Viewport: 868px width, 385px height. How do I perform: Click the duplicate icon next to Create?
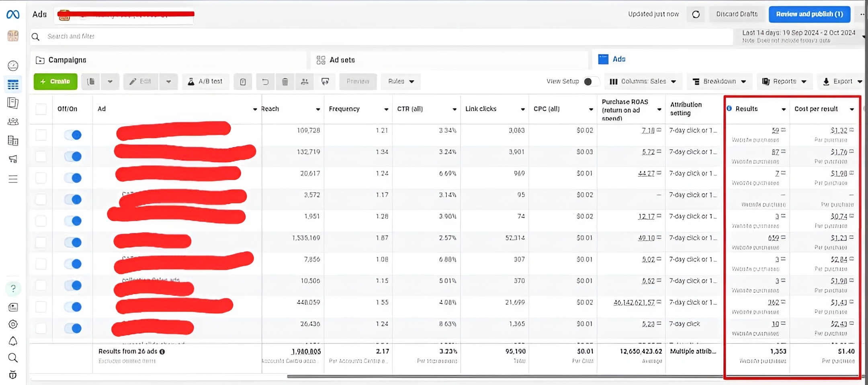coord(91,82)
